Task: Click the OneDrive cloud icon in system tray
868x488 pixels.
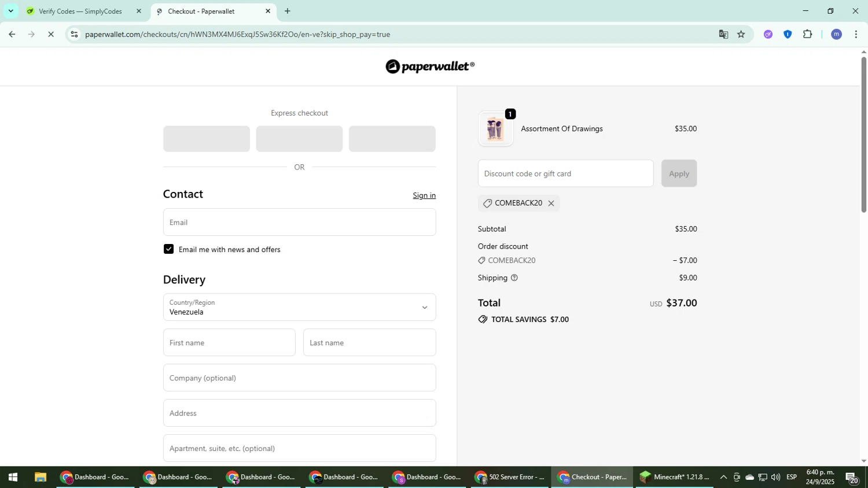Action: pyautogui.click(x=749, y=478)
